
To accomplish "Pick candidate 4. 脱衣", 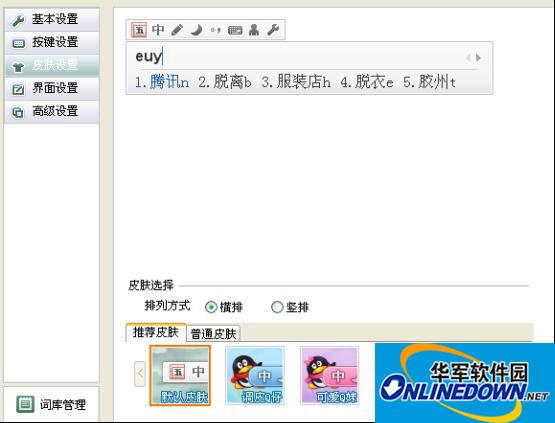I will click(366, 82).
